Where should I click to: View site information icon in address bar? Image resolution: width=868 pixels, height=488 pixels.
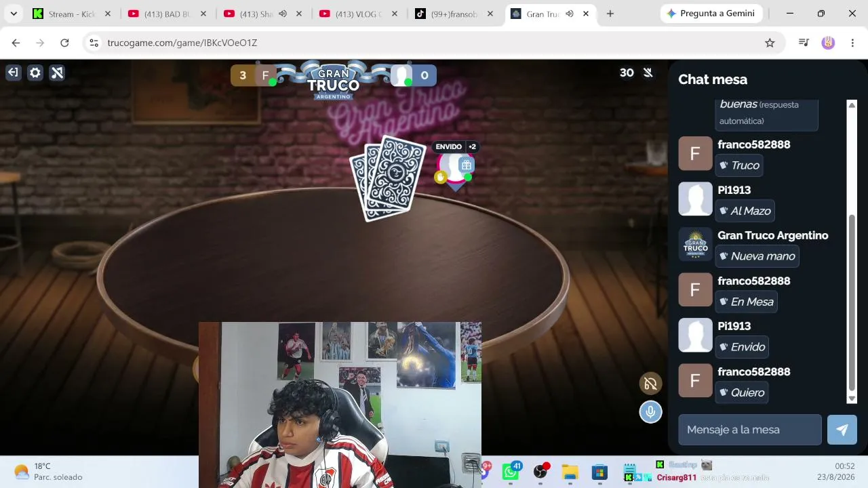click(94, 43)
